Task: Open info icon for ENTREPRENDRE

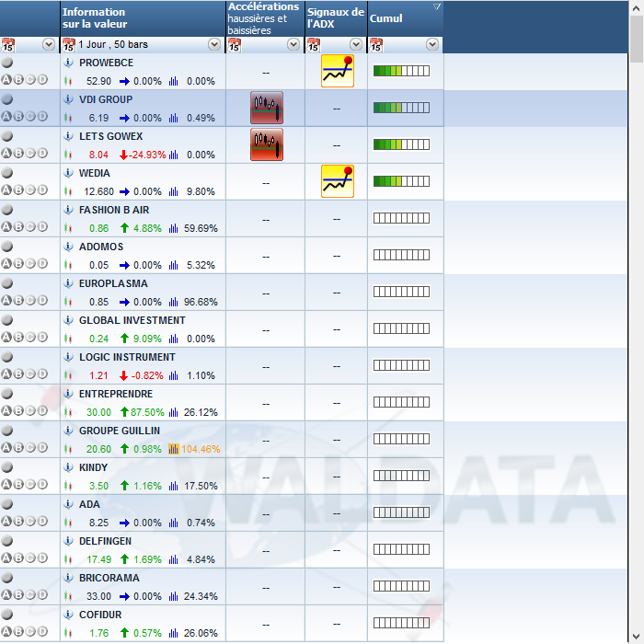Action: [68, 394]
